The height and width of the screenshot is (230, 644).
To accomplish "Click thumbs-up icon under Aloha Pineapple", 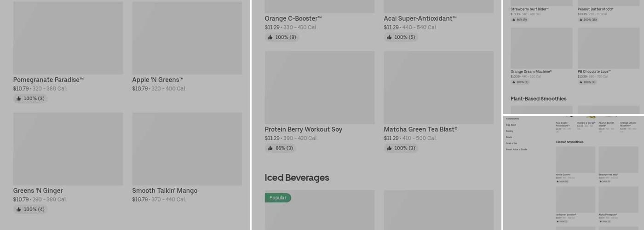I will (600, 221).
